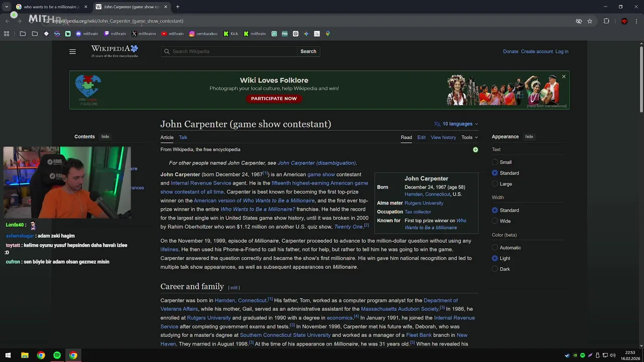
Task: Open the Kick mithrain bookmark
Action: click(x=255, y=34)
